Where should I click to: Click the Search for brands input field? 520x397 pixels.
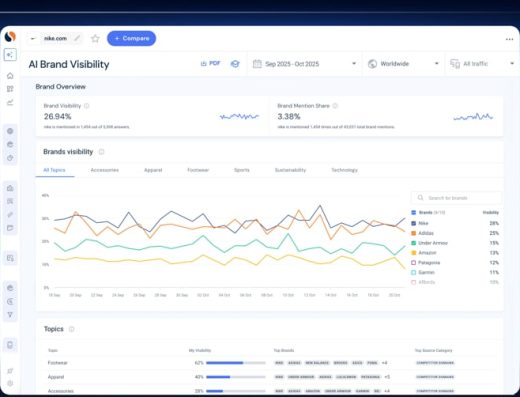[x=456, y=198]
